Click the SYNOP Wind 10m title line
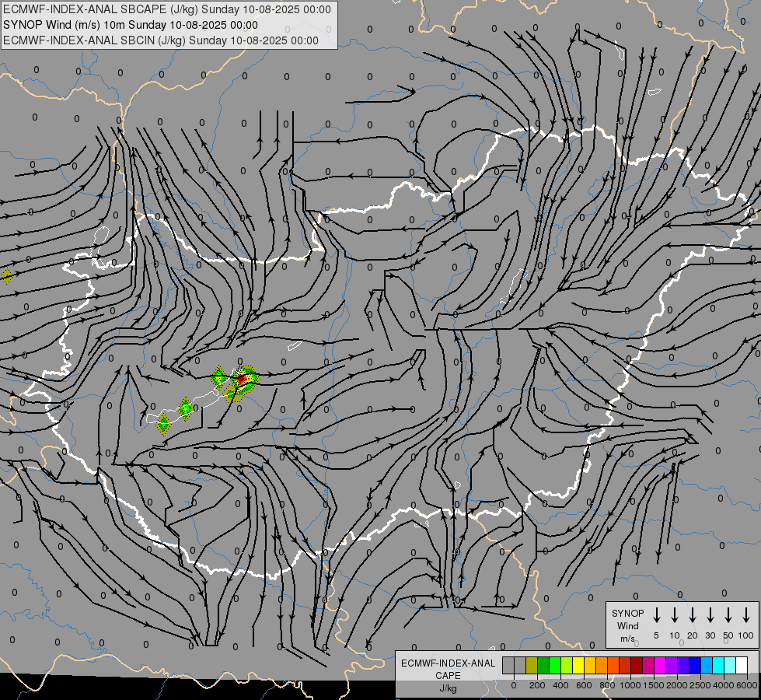 (x=131, y=25)
